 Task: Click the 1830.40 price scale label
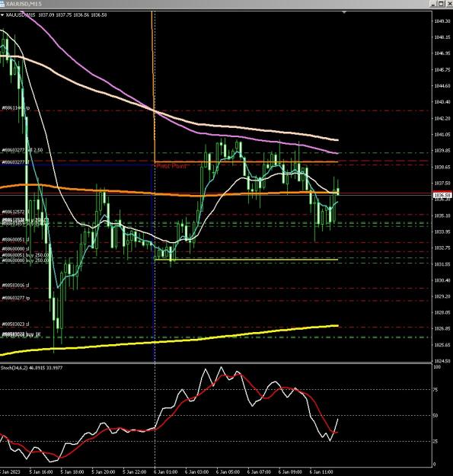[442, 280]
